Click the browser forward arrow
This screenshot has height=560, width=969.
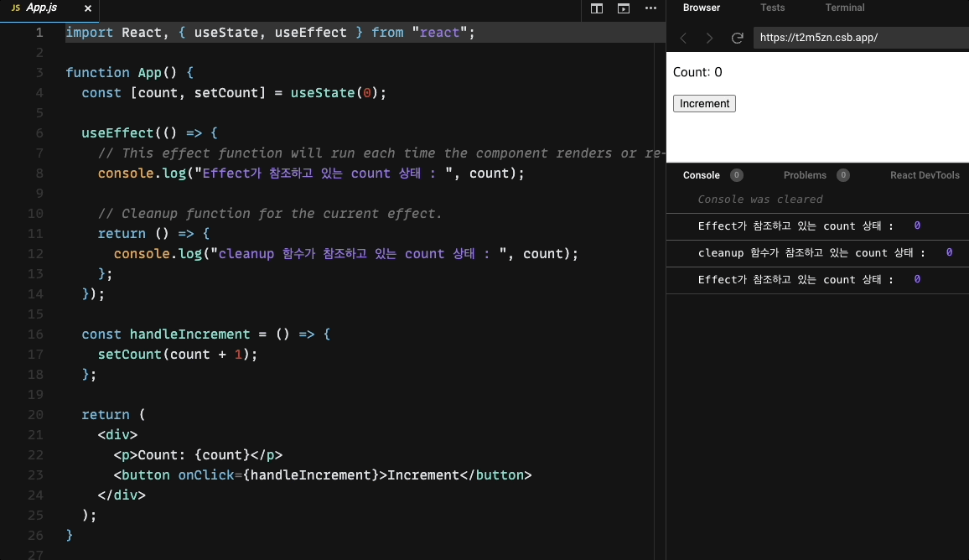point(709,38)
